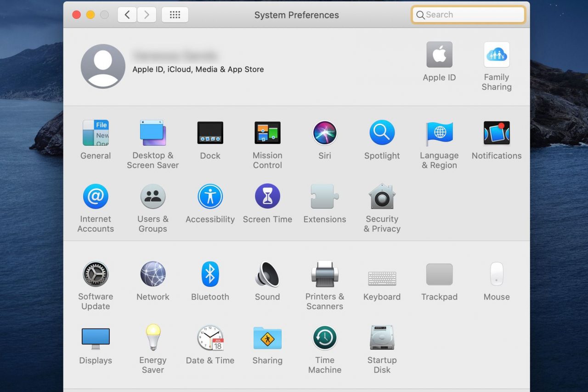Select the Time Machine icon
The width and height of the screenshot is (588, 392).
324,338
